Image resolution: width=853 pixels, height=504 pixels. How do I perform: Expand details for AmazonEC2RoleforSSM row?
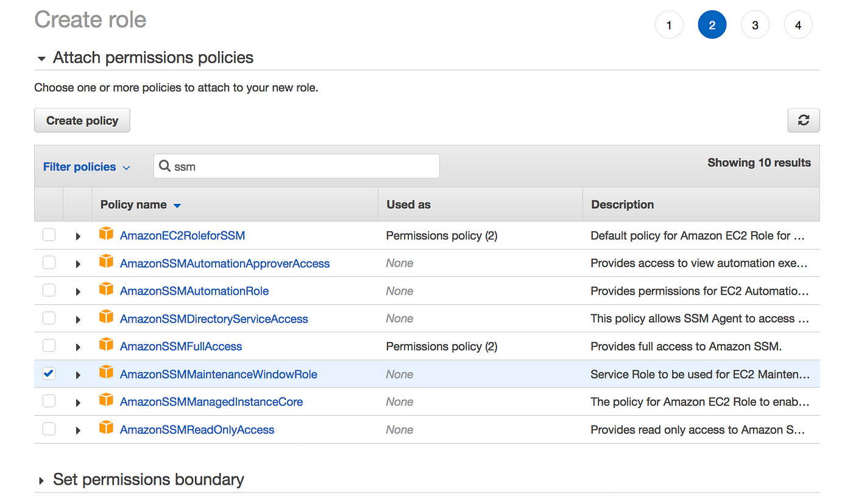point(78,236)
